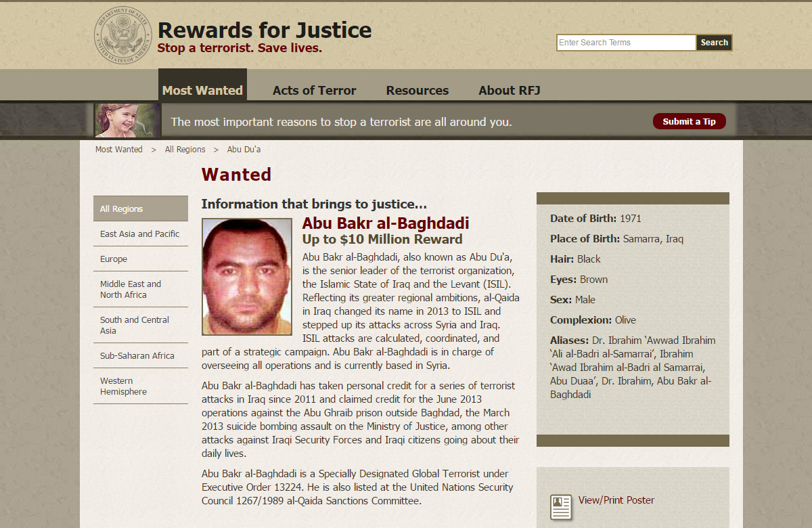Select East Asia and Pacific region
812x528 pixels.
pyautogui.click(x=141, y=234)
